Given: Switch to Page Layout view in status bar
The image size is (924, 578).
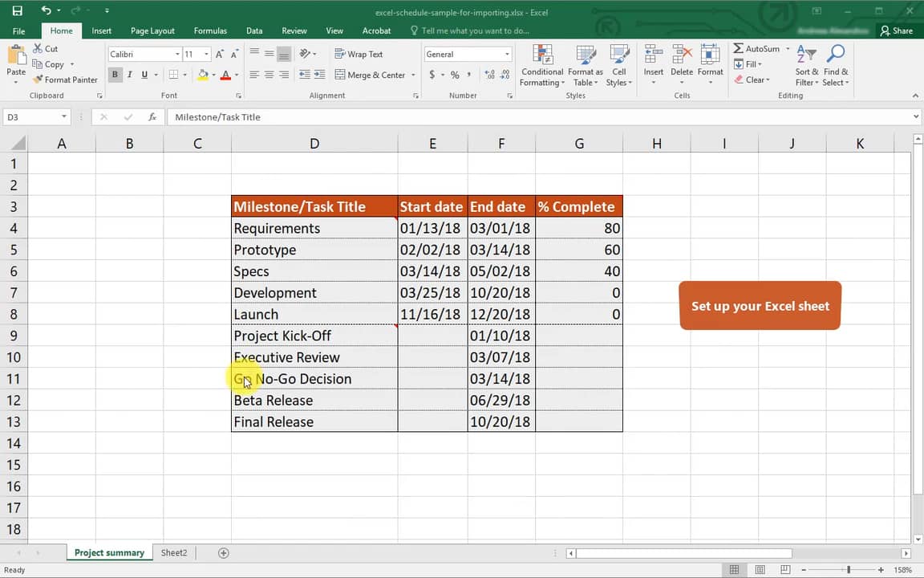Looking at the screenshot, I should click(760, 570).
